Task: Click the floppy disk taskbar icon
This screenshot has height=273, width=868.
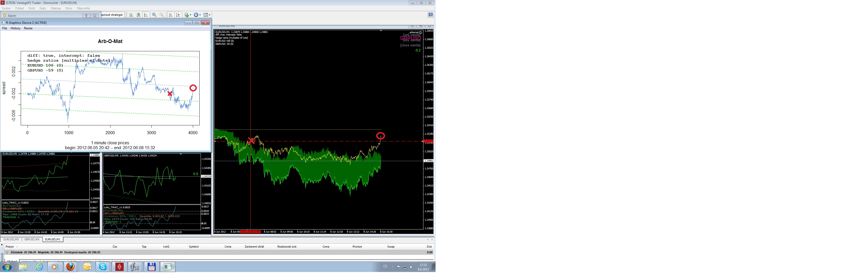Action: [x=151, y=267]
